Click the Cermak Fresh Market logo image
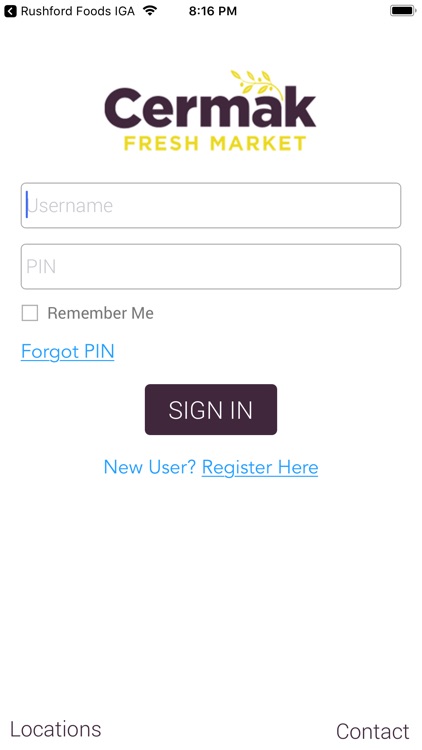 point(210,110)
